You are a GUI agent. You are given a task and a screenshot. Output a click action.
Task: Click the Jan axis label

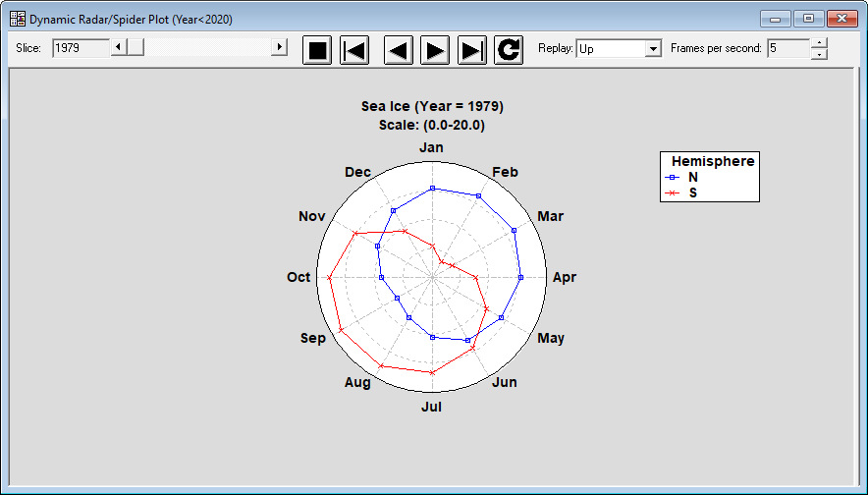[431, 147]
